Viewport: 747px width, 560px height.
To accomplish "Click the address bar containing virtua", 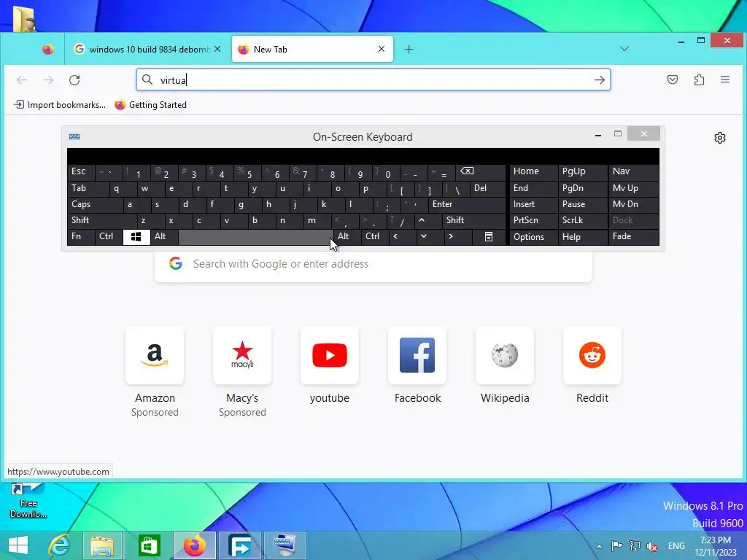I will click(x=373, y=79).
